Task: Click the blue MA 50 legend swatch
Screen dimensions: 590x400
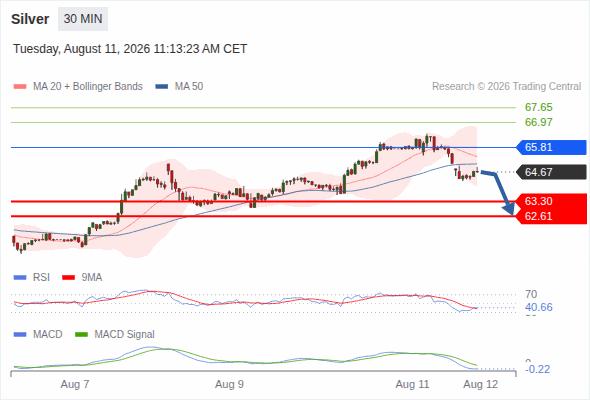Action: coord(162,87)
